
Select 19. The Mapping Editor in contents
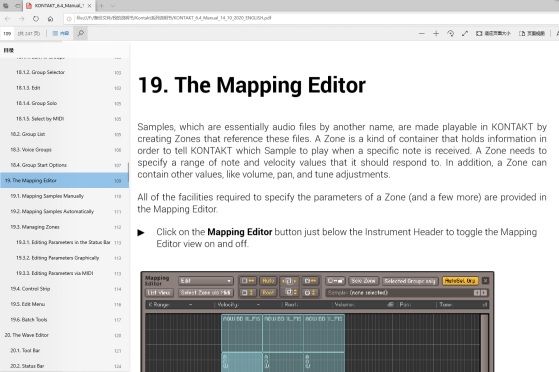(64, 180)
